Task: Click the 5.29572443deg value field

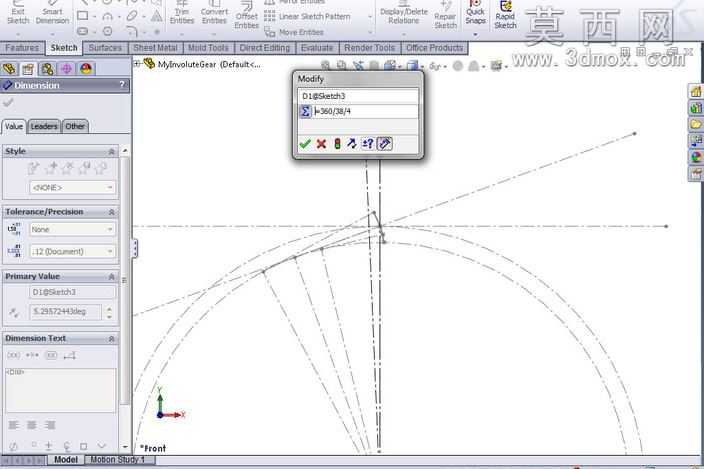Action: tap(66, 311)
